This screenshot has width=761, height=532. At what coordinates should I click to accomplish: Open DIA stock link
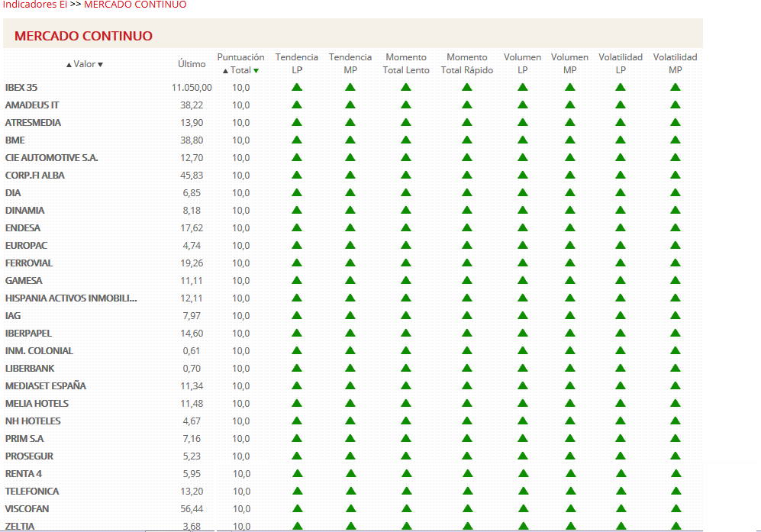[x=13, y=192]
